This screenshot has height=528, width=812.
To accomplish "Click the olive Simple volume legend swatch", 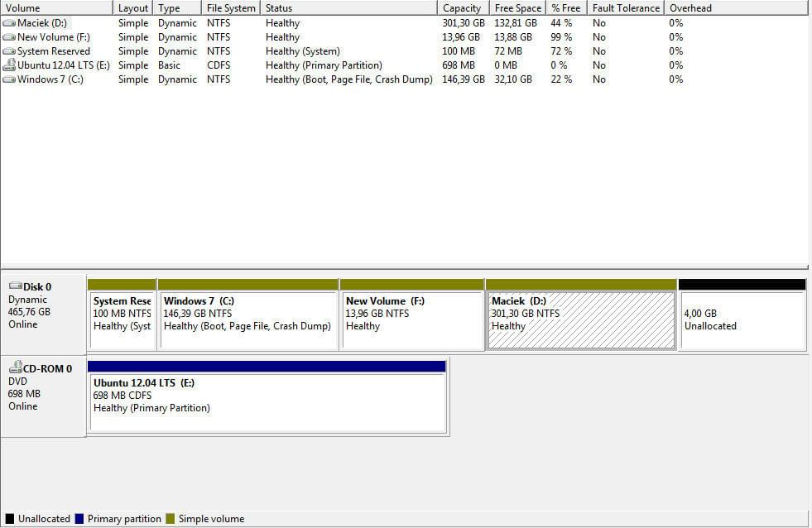I will tap(171, 519).
